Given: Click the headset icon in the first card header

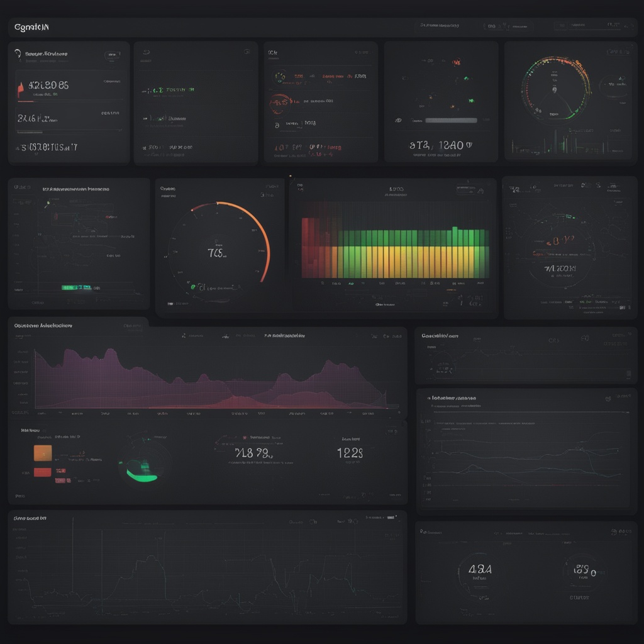Looking at the screenshot, I should [x=18, y=54].
